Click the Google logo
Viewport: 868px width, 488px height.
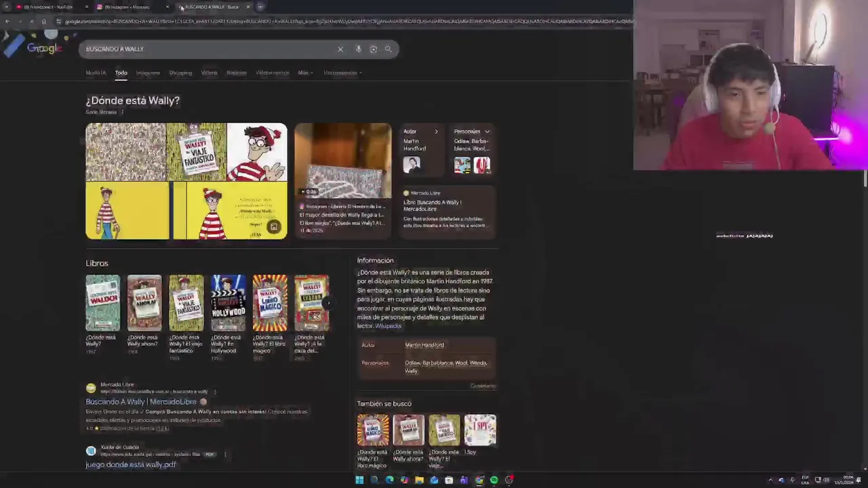[x=44, y=48]
